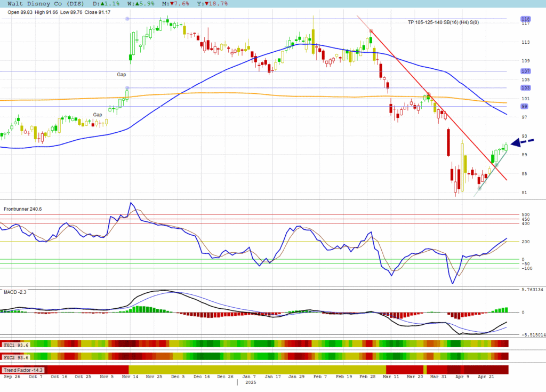The image size is (546, 392).
Task: Select the monthly change M: 7.6% value
Action: [175, 4]
